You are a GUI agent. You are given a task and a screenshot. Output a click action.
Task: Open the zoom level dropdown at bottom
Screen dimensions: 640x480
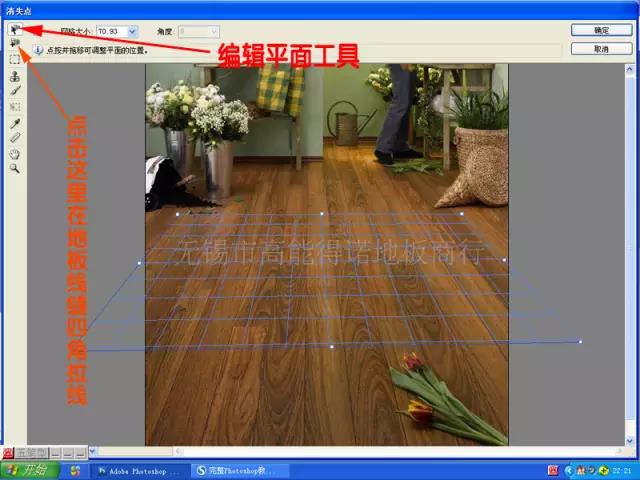tap(93, 451)
